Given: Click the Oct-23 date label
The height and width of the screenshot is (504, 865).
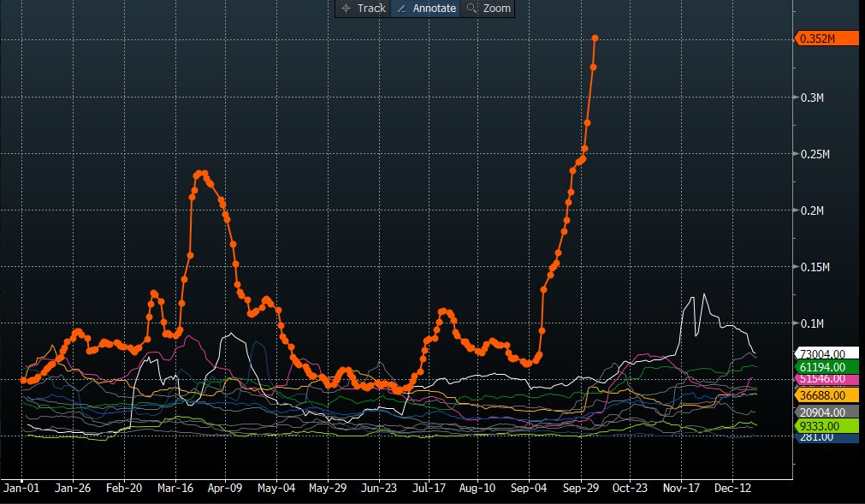Looking at the screenshot, I should click(x=630, y=488).
